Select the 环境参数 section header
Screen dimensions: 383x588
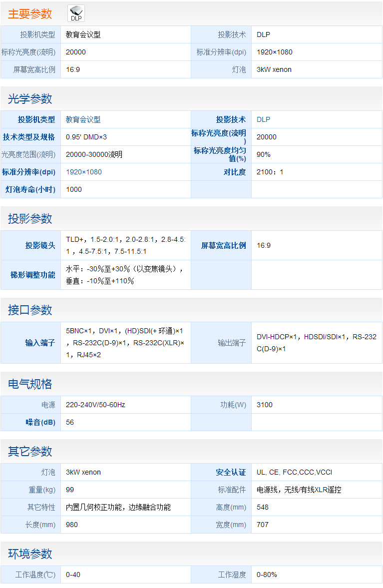click(x=30, y=554)
